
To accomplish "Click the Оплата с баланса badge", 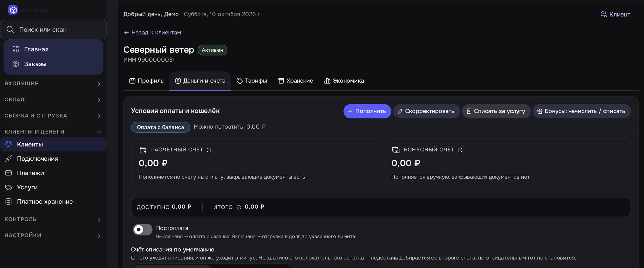I will coord(160,127).
